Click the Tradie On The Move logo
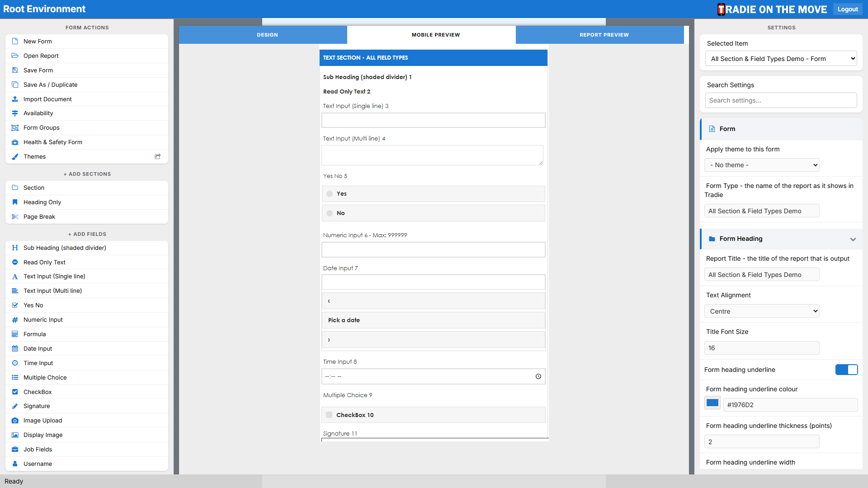Screen dimensions: 868x488 (772, 9)
